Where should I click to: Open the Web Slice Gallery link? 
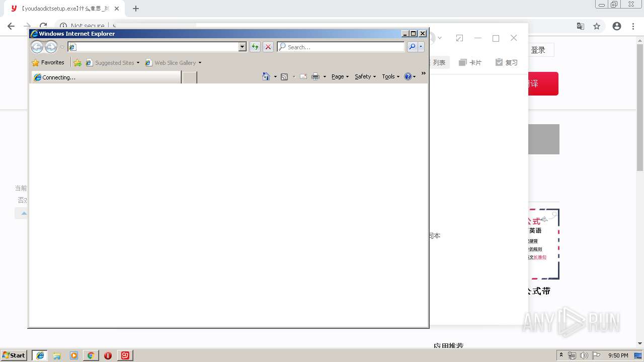[x=171, y=63]
